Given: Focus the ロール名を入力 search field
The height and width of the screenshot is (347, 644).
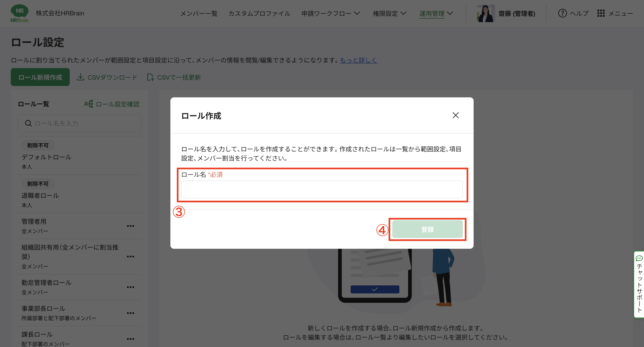Looking at the screenshot, I should pyautogui.click(x=80, y=123).
